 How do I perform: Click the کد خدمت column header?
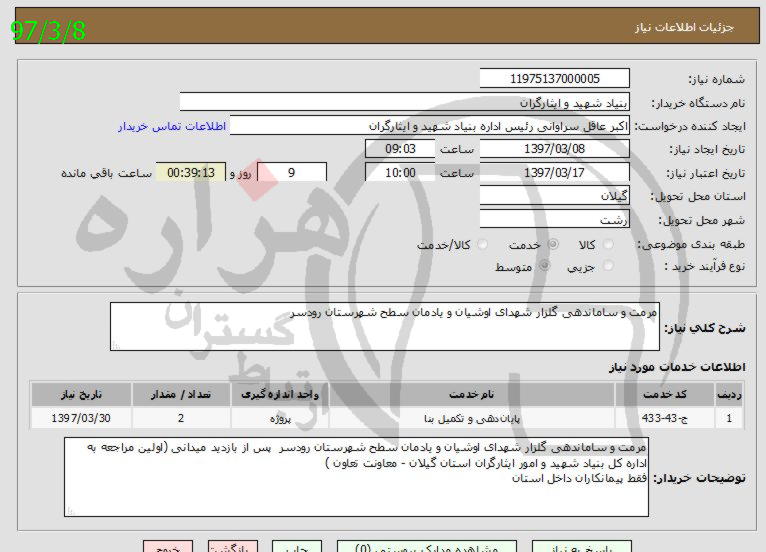(x=664, y=395)
